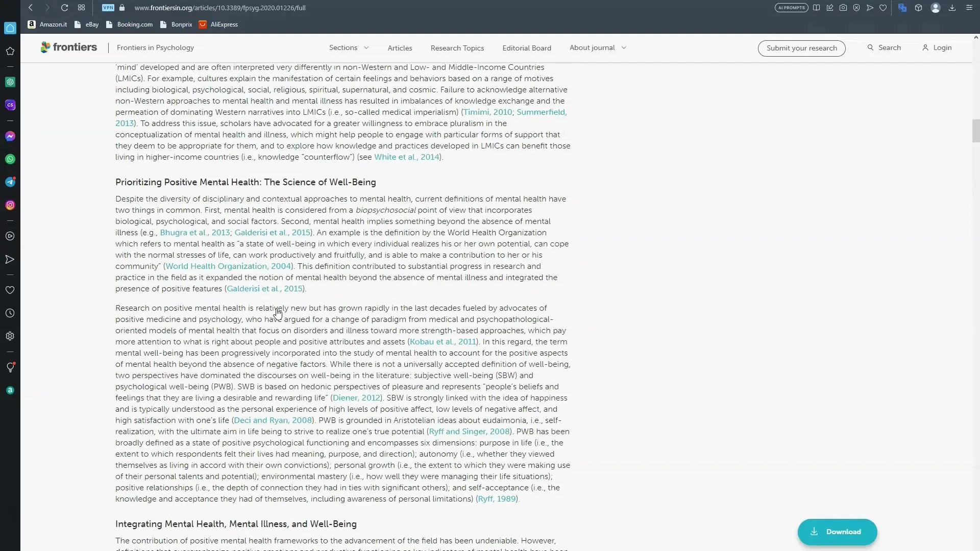Open the Sections dropdown menu
This screenshot has height=551, width=980.
tap(349, 47)
